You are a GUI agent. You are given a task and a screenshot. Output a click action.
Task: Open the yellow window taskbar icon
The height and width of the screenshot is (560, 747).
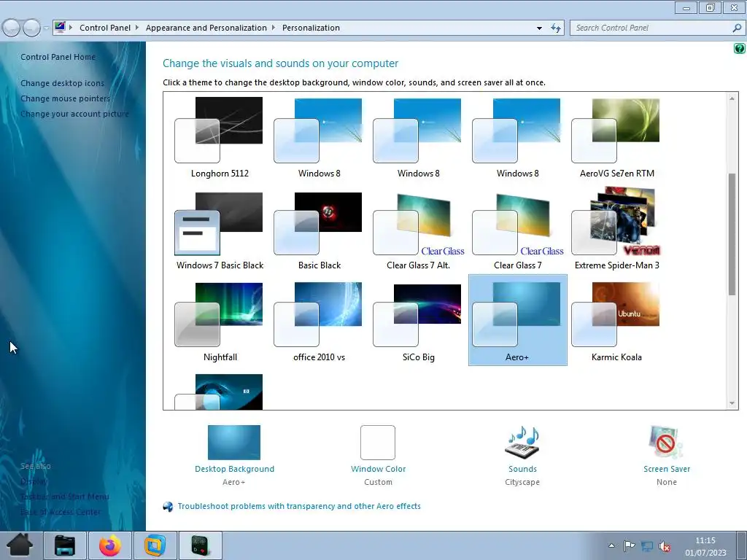click(x=155, y=545)
